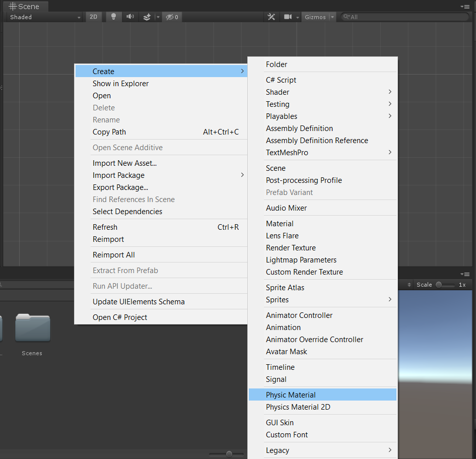The image size is (476, 459).
Task: Click Update UIElements Schema
Action: [x=161, y=302]
